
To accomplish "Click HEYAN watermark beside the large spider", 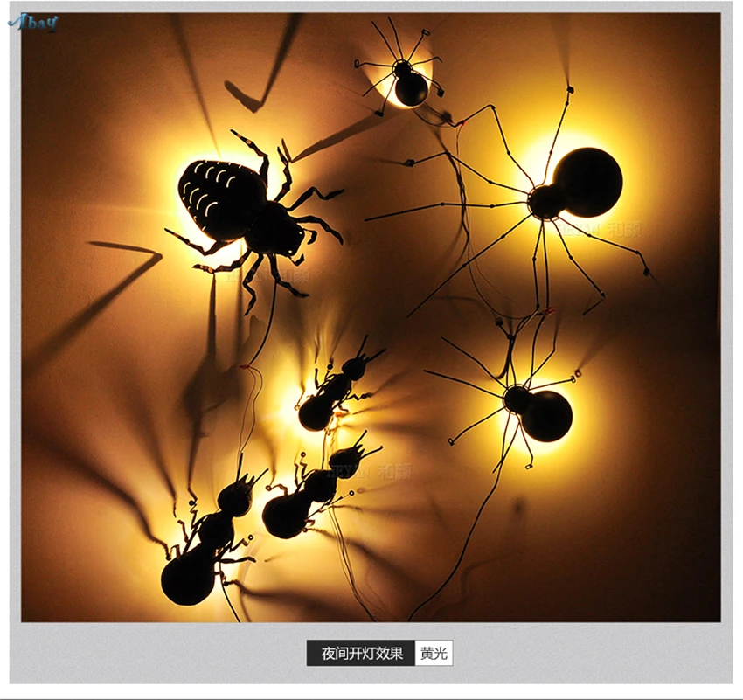I will (x=600, y=230).
